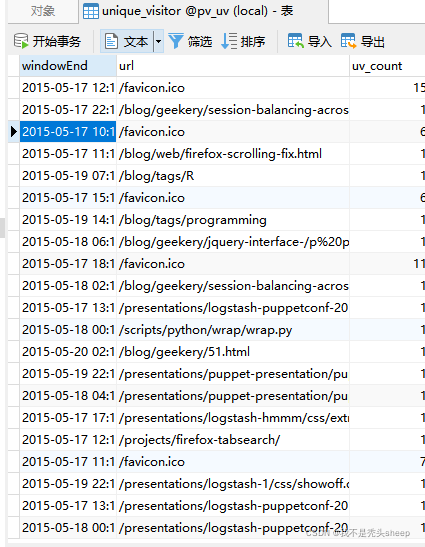Select windowEnd cell 2015-05-18 02:1
Image resolution: width=425 pixels, height=547 pixels.
(68, 285)
